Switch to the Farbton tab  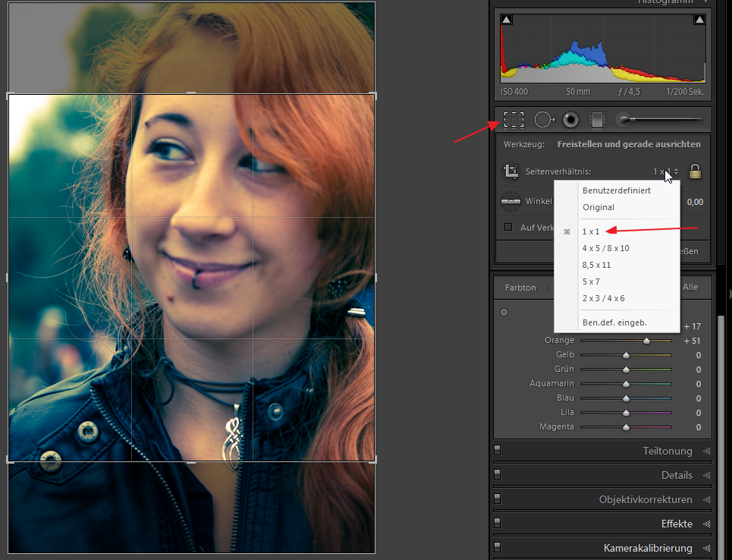(520, 288)
